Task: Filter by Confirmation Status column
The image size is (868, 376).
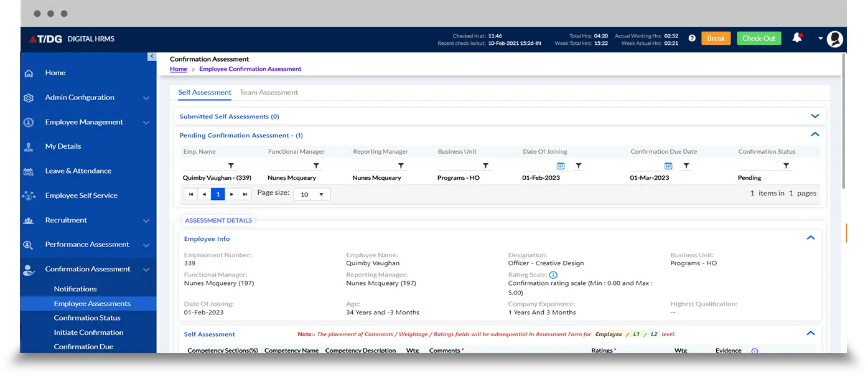Action: pos(786,166)
